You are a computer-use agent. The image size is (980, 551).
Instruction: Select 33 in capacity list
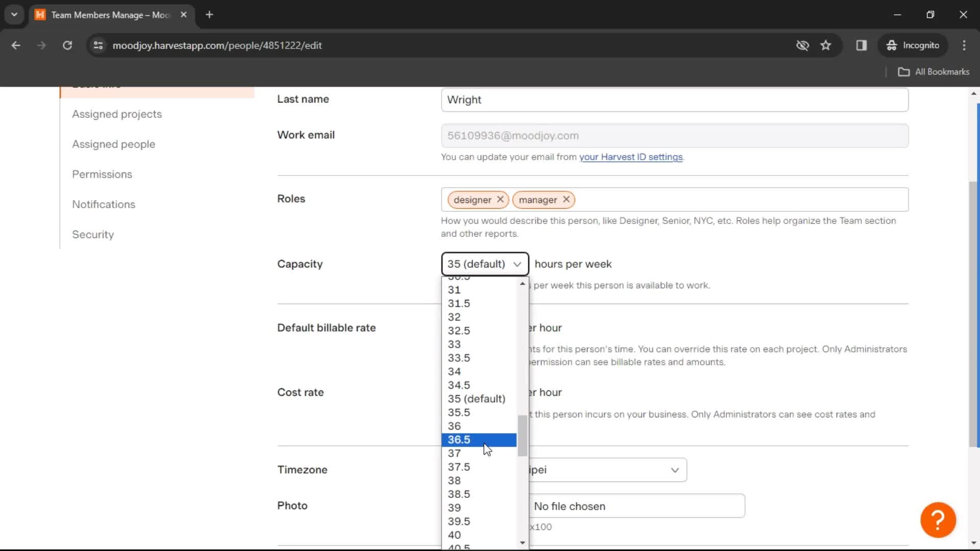coord(479,344)
